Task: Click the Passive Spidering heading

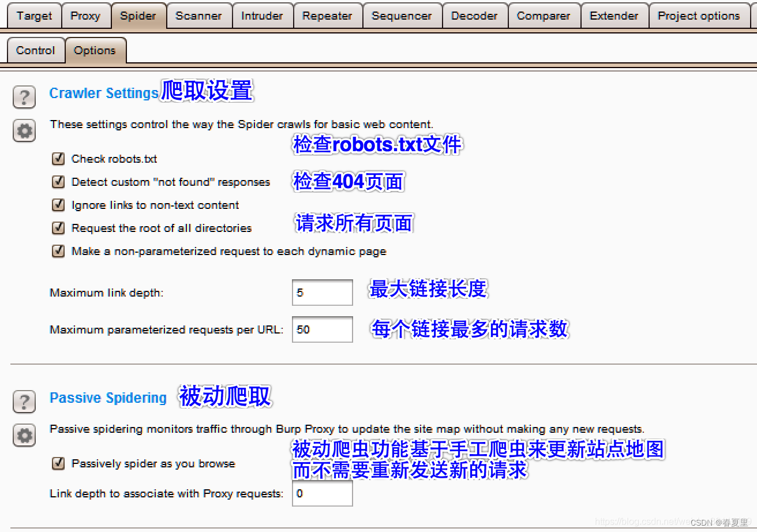Action: tap(108, 398)
